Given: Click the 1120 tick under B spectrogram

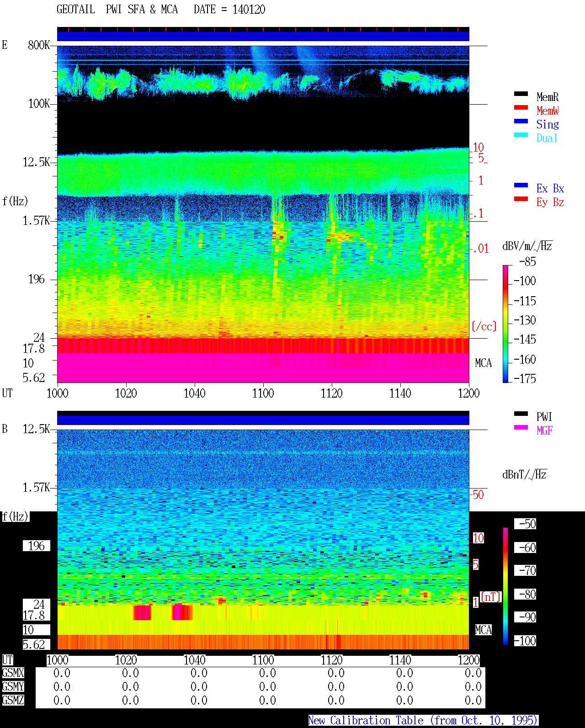Looking at the screenshot, I should click(x=332, y=660).
